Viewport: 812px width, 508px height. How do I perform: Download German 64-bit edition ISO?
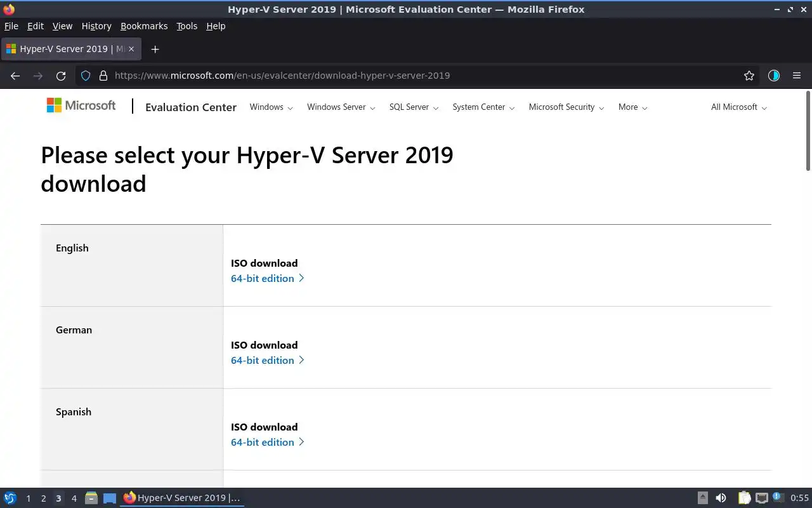267,360
